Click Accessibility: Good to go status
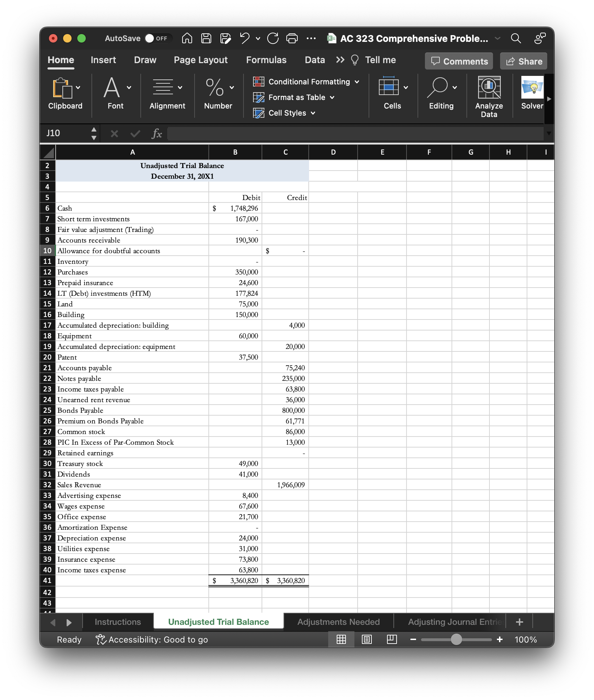594x700 pixels. 152,640
